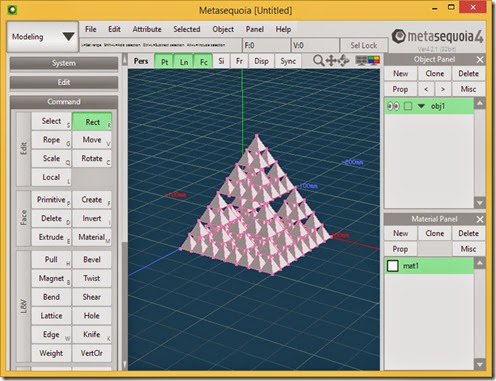The height and width of the screenshot is (381, 496).
Task: Open the Modeling mode dropdown
Action: pos(43,37)
